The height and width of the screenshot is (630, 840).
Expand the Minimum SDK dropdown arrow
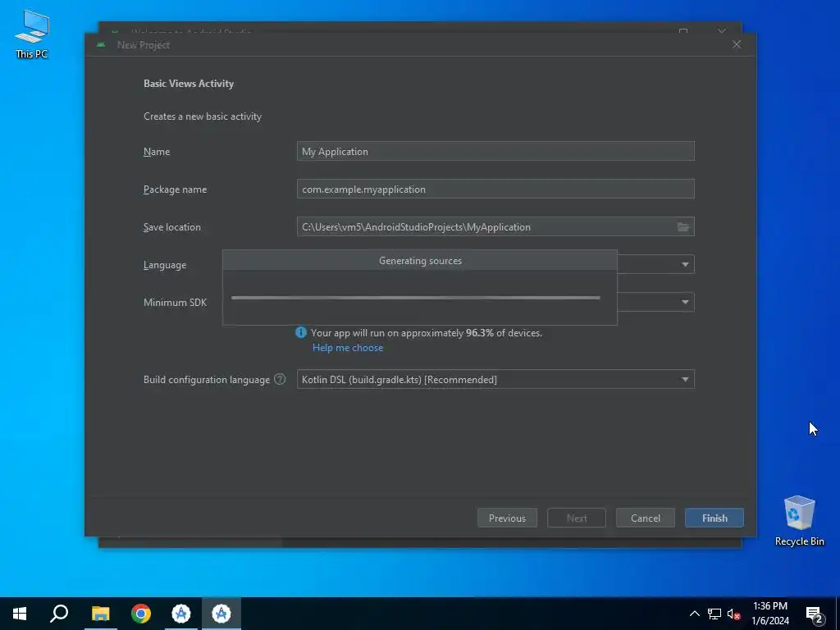click(x=685, y=302)
